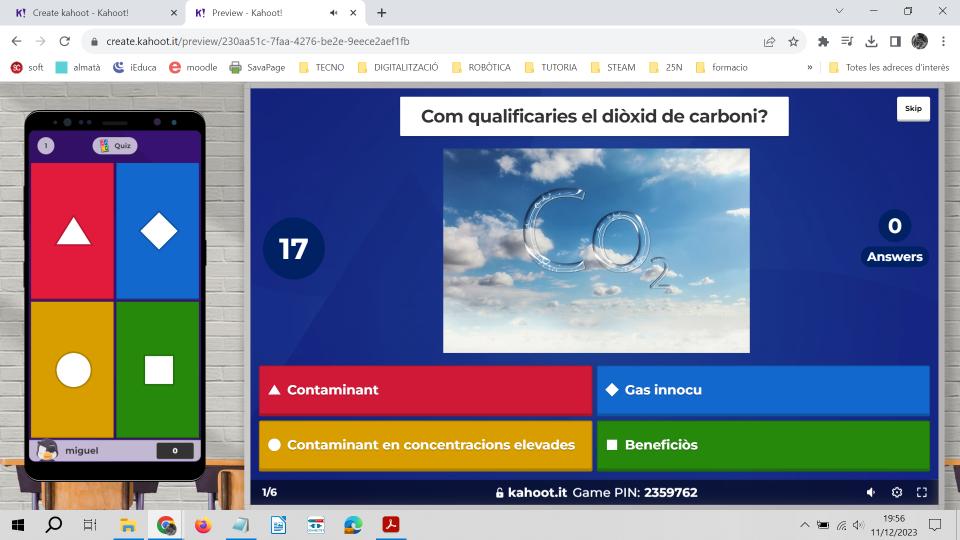This screenshot has height=540, width=960.
Task: Open Kahoot game settings gear
Action: point(897,492)
